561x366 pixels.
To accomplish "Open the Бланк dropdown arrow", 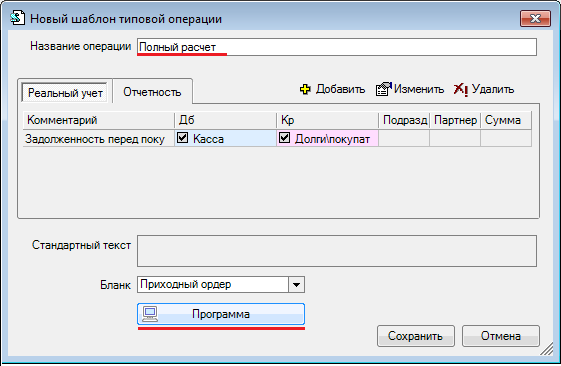I will pos(296,285).
